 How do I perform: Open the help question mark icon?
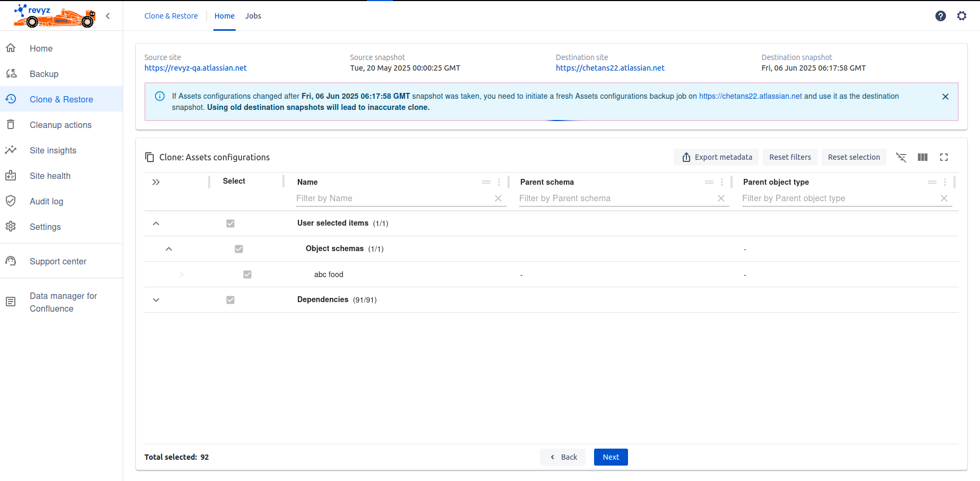tap(940, 16)
